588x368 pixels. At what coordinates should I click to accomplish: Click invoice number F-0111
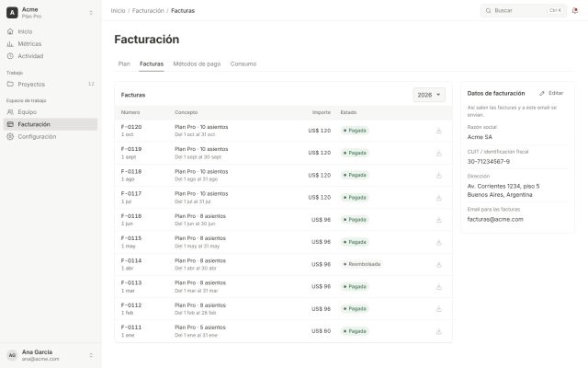(x=131, y=328)
